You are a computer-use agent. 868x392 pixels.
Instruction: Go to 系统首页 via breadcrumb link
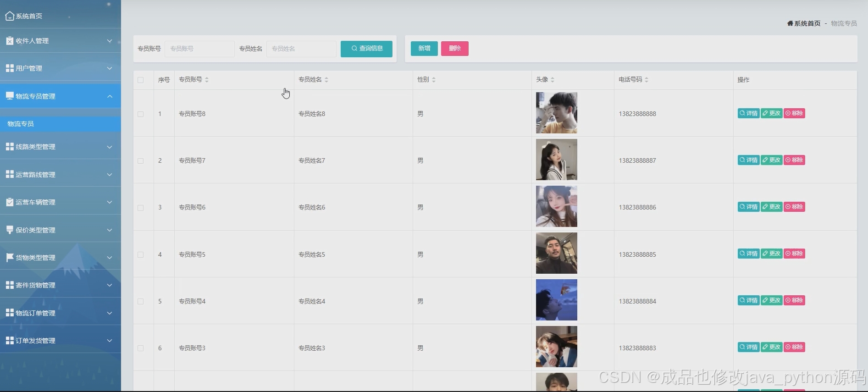807,23
